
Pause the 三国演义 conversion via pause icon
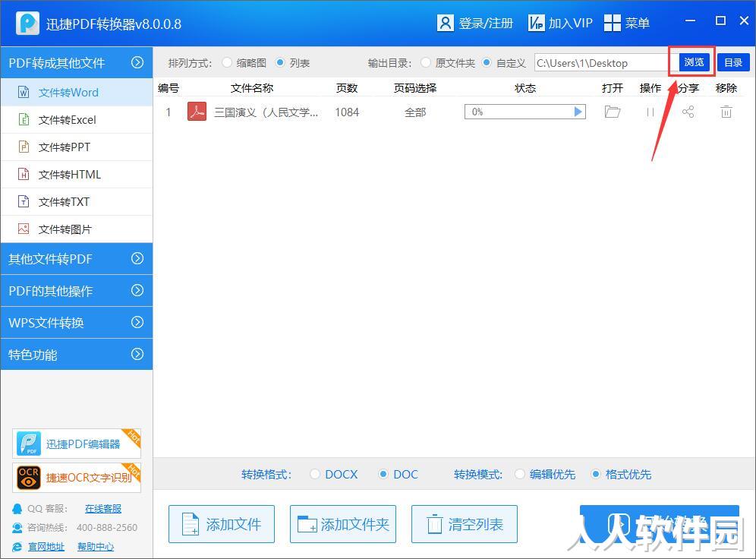pyautogui.click(x=650, y=112)
